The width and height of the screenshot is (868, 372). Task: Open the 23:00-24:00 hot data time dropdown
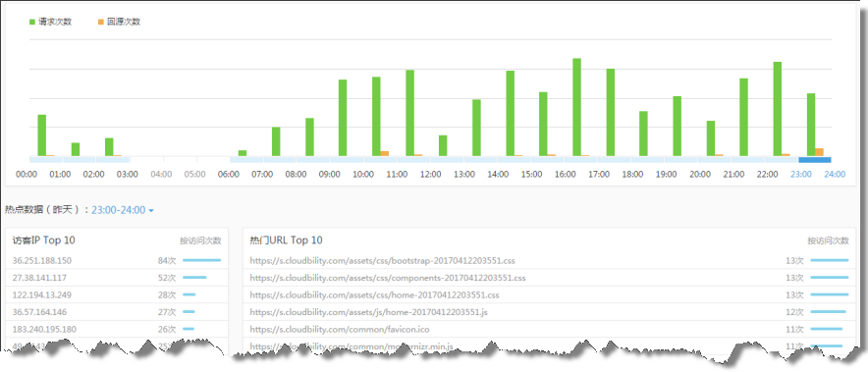click(123, 210)
